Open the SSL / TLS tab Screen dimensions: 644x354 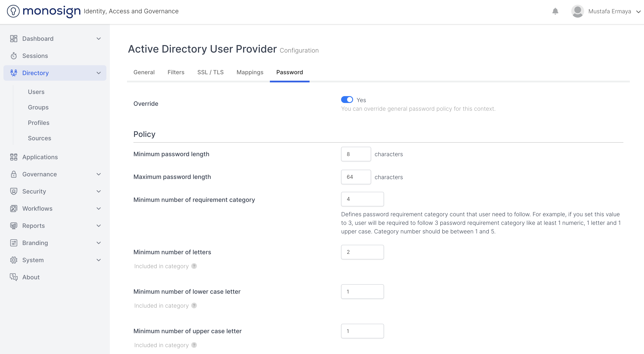click(x=210, y=72)
